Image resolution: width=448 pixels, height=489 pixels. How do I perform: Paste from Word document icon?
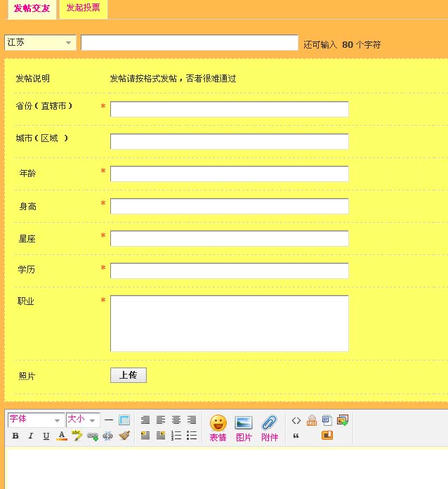click(327, 420)
